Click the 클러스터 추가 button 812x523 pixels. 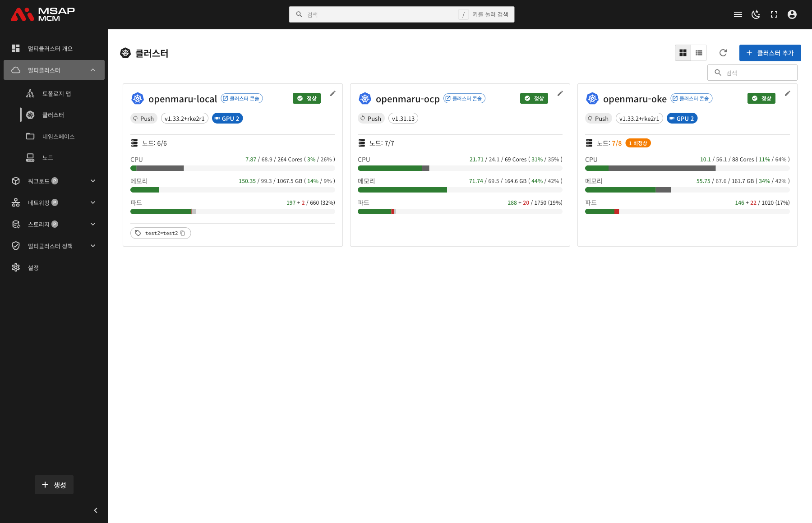[x=770, y=53]
